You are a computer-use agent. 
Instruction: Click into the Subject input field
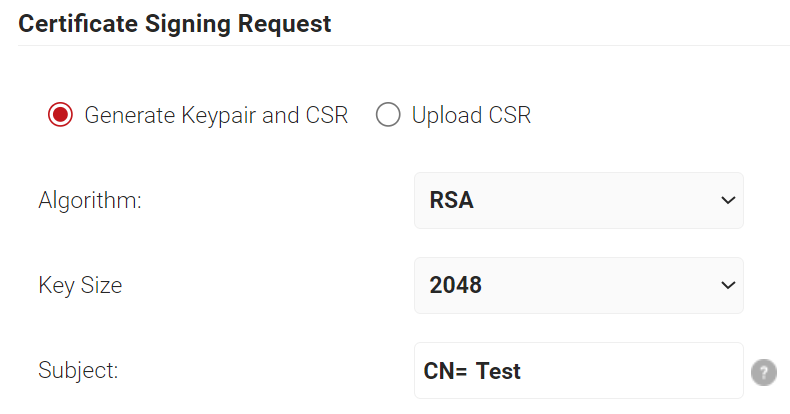[x=578, y=371]
